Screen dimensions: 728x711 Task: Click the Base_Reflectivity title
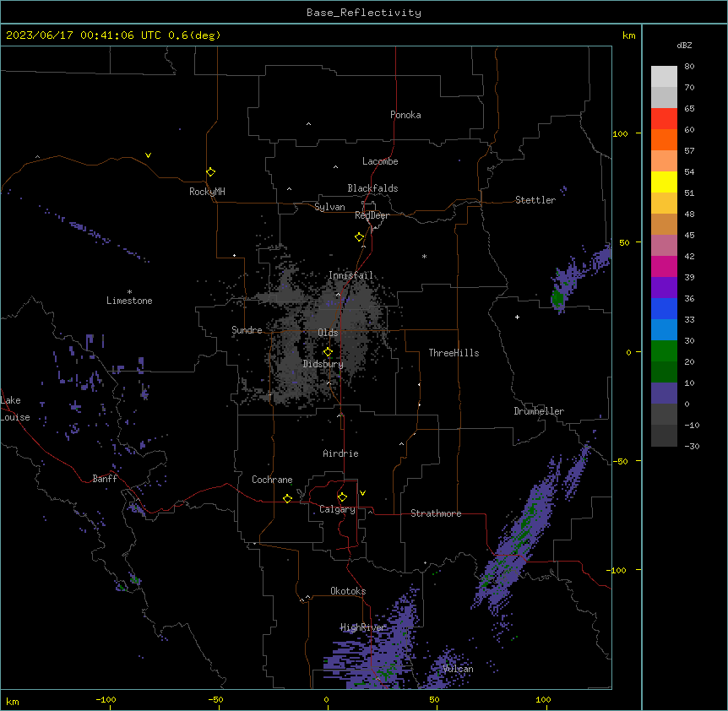tap(364, 13)
